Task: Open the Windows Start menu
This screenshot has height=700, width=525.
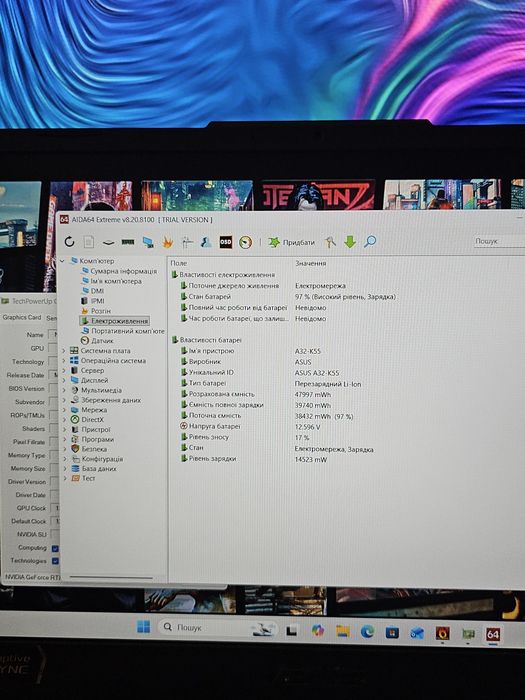Action: coord(143,627)
